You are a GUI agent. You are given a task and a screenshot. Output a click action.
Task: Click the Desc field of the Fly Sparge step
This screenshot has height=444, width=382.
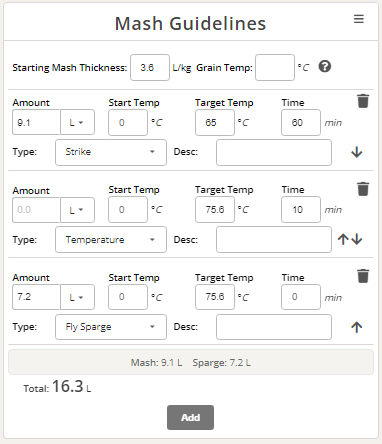click(x=274, y=327)
